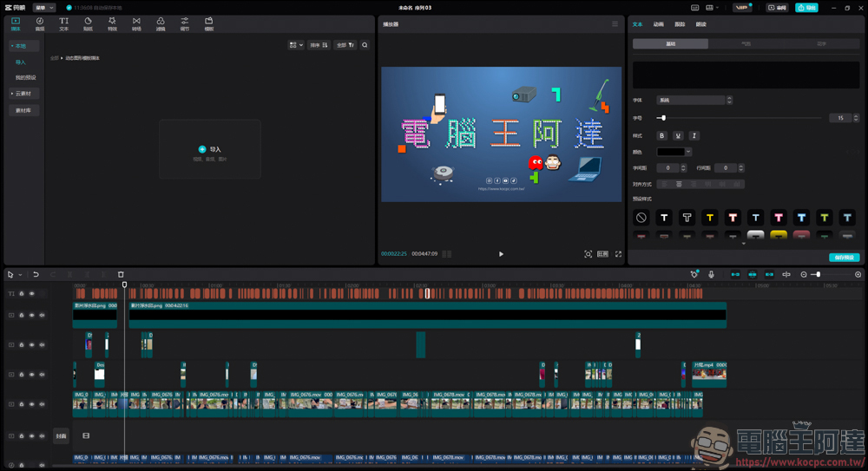Click the undo arrow in timeline toolbar
868x471 pixels.
point(36,274)
